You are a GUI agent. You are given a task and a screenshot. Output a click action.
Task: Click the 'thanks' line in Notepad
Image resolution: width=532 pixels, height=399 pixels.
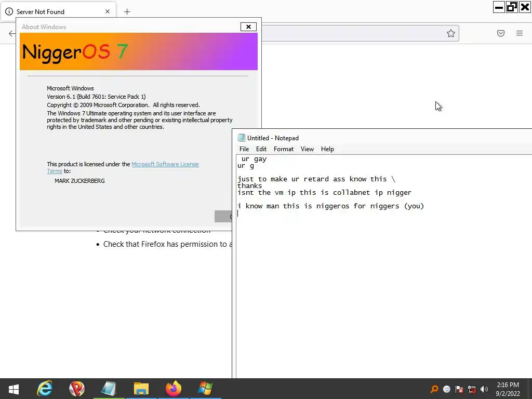point(250,186)
